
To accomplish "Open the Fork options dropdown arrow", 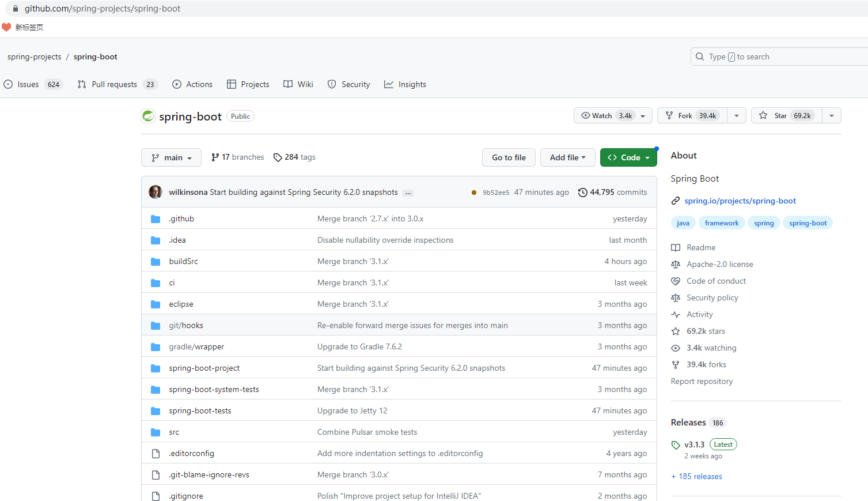I will [737, 116].
